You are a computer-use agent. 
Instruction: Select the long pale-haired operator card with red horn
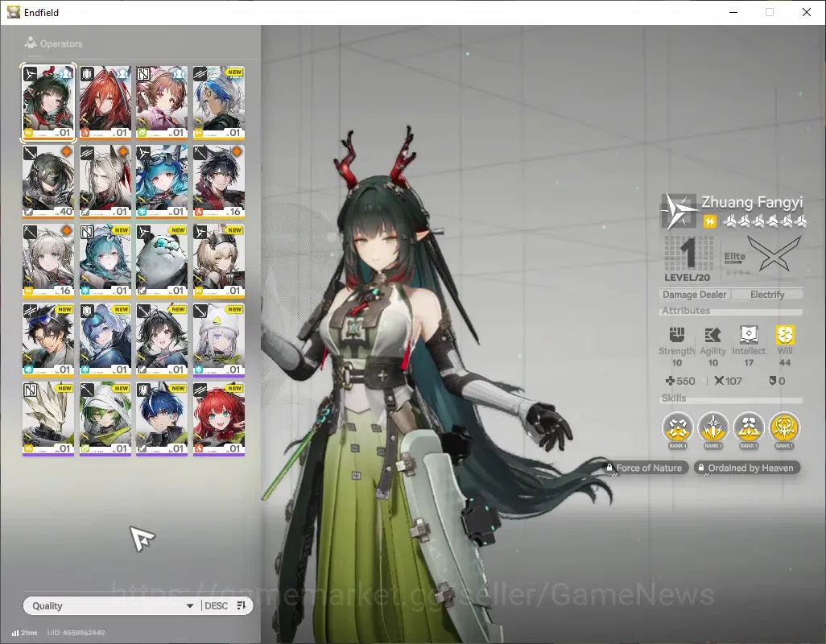point(105,182)
